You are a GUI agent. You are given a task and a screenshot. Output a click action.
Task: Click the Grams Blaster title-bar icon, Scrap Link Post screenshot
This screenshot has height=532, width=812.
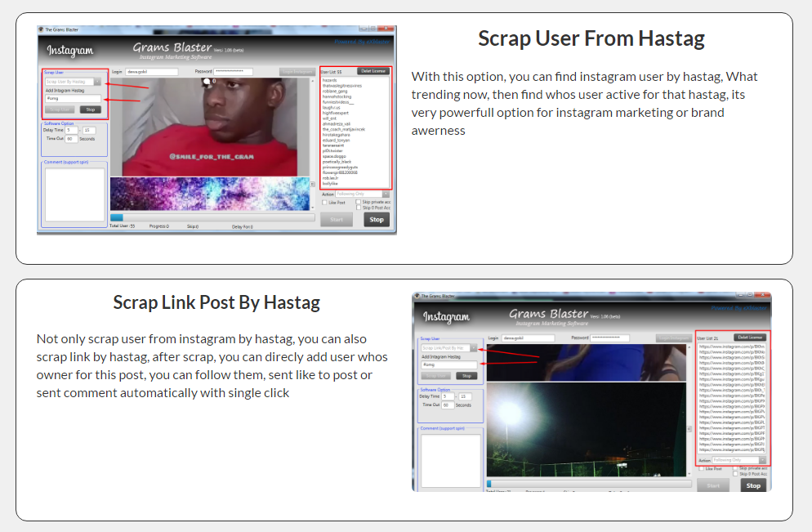pos(417,296)
